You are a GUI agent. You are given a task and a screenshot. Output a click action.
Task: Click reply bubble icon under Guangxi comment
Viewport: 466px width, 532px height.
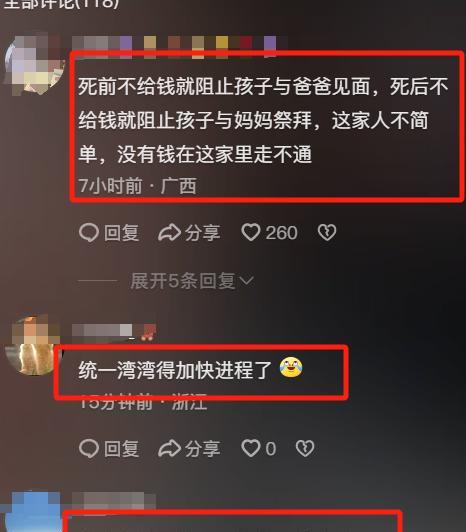pyautogui.click(x=89, y=233)
